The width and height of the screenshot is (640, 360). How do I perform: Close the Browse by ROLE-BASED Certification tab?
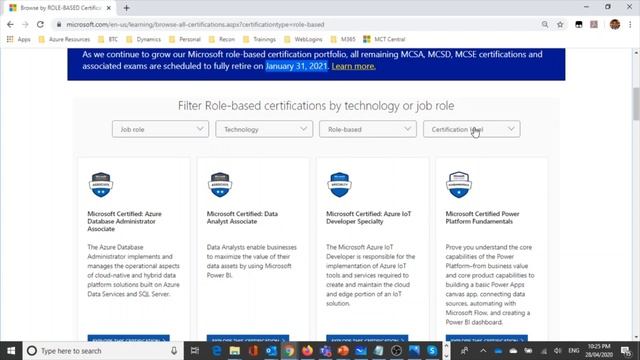point(109,8)
